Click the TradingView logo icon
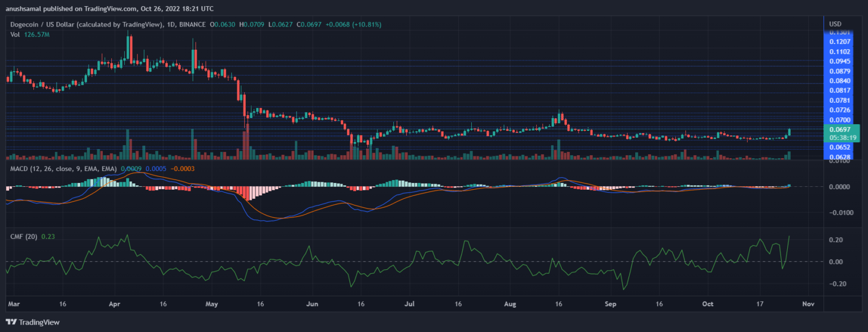 (12, 322)
